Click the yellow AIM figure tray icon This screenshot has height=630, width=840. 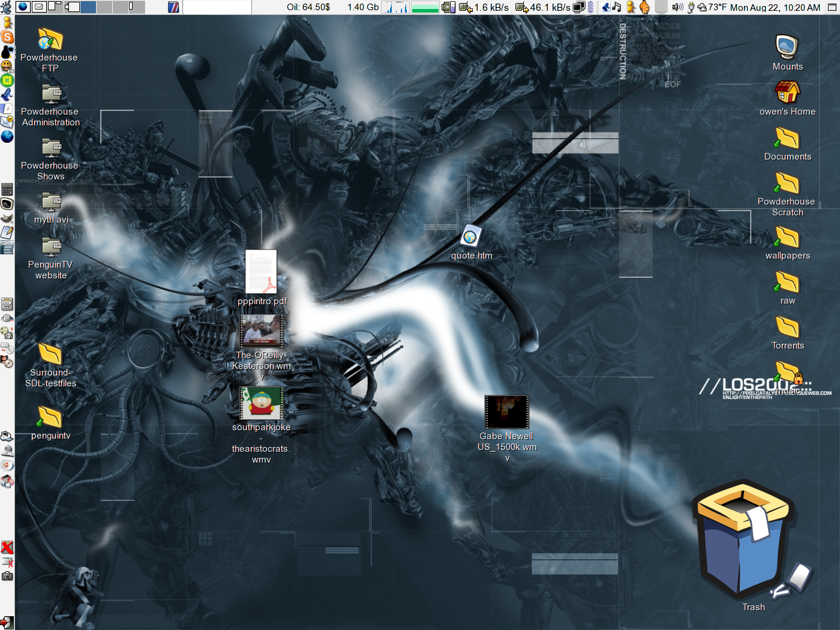631,7
